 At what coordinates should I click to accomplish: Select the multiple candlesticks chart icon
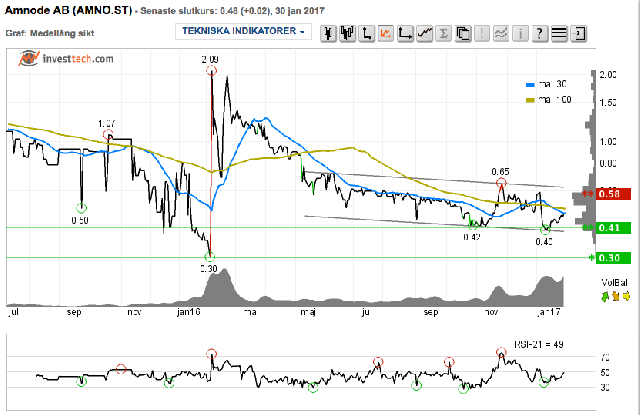(x=347, y=33)
